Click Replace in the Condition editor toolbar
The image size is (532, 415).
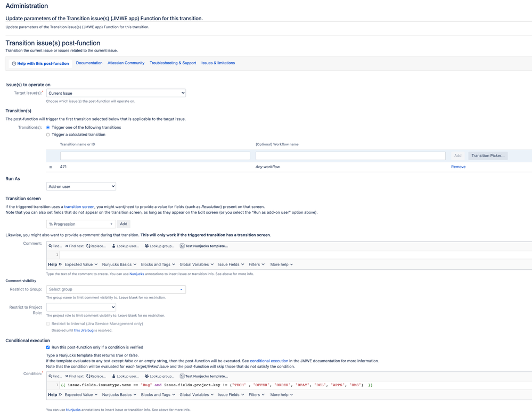tap(96, 376)
